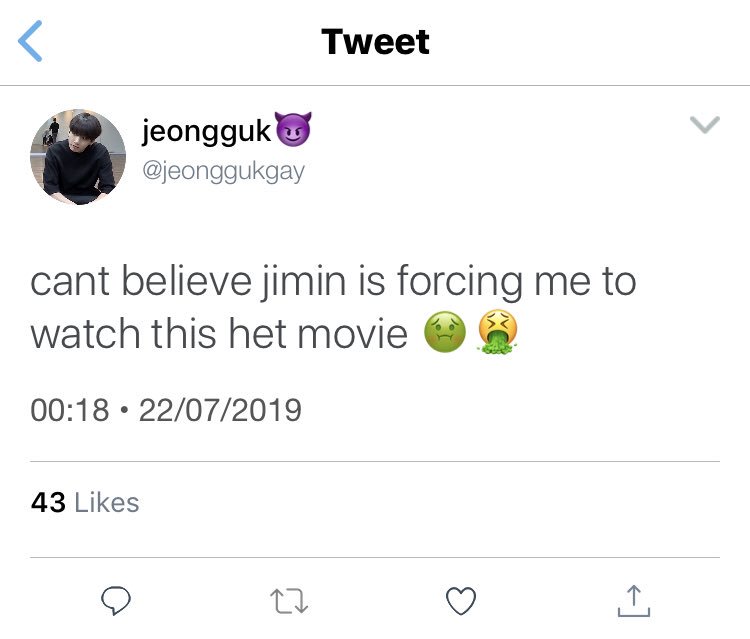Like the tweet with the heart icon
Screen dimensions: 750x639
tap(461, 600)
